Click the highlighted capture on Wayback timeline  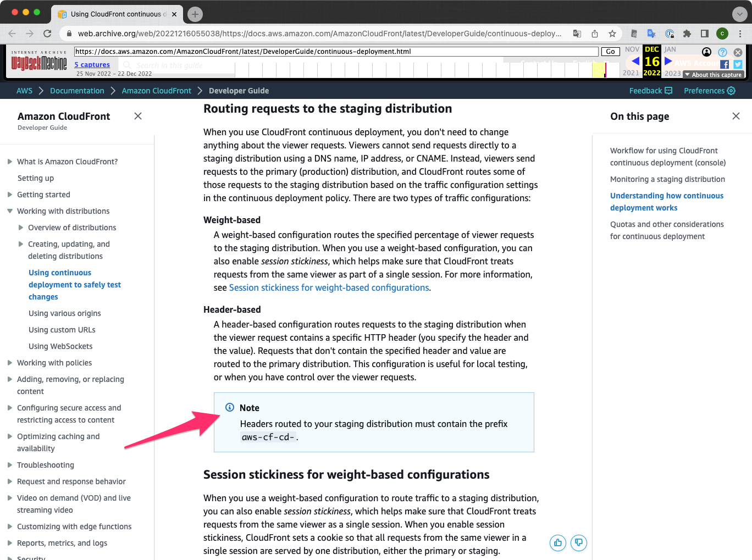pos(605,70)
